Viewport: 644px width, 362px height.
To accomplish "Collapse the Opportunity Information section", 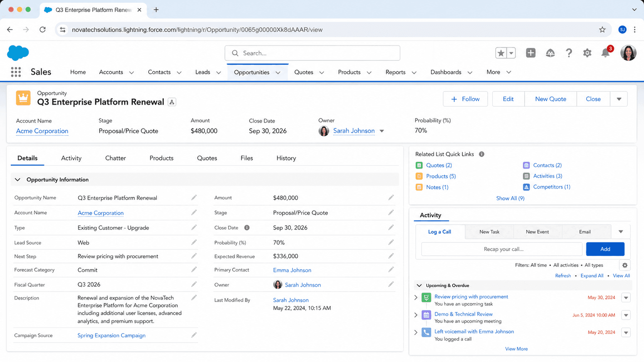I will pyautogui.click(x=18, y=180).
